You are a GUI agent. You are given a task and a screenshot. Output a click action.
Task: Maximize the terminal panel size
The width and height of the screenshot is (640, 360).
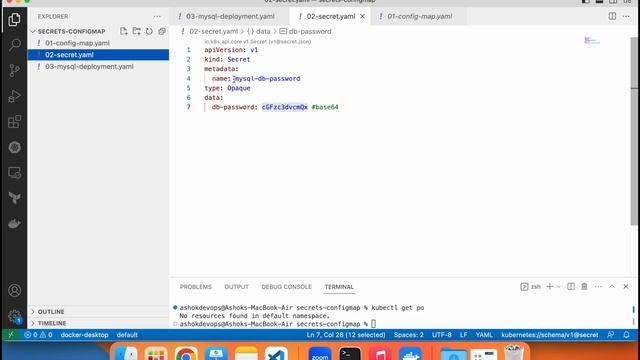(612, 287)
